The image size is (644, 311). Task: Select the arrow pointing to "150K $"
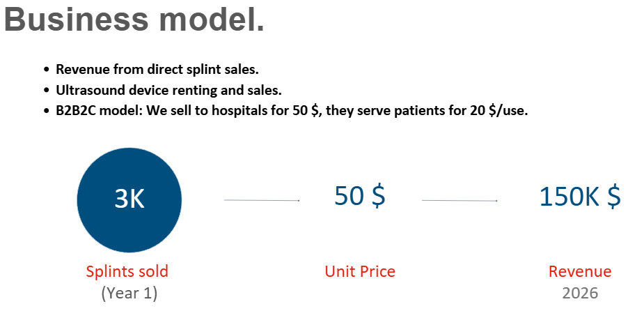[x=460, y=200]
